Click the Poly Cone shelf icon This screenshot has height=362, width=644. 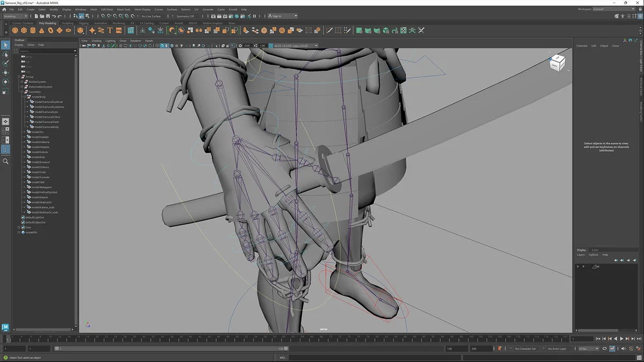pyautogui.click(x=41, y=31)
